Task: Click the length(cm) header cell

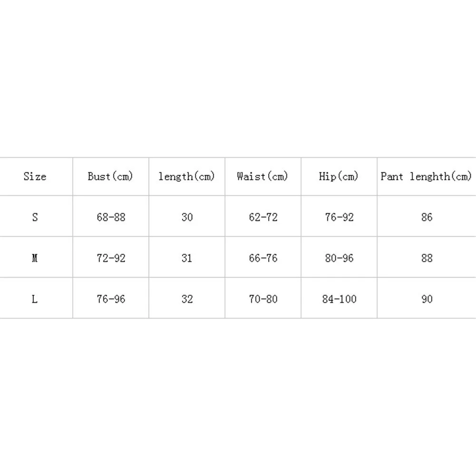Action: (x=187, y=176)
